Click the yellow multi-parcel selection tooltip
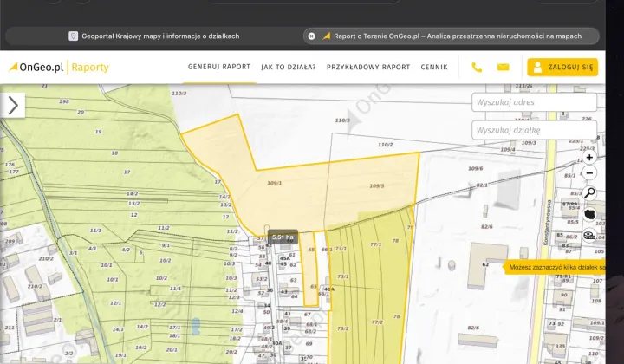624x364 pixels. click(556, 267)
